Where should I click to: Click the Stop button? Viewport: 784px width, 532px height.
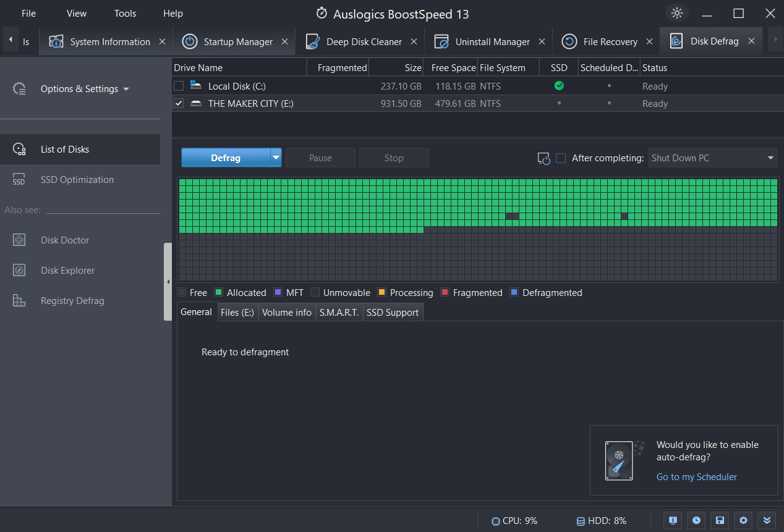click(x=394, y=158)
